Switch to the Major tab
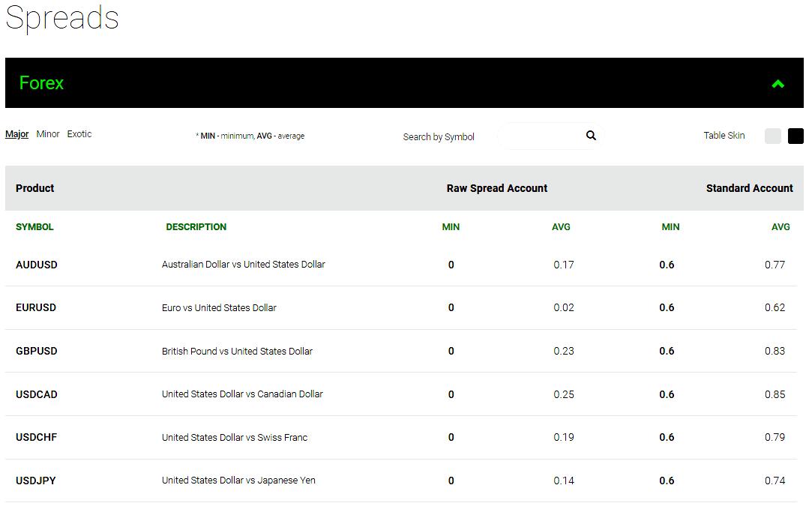Screen dimensions: 812x515 point(16,134)
